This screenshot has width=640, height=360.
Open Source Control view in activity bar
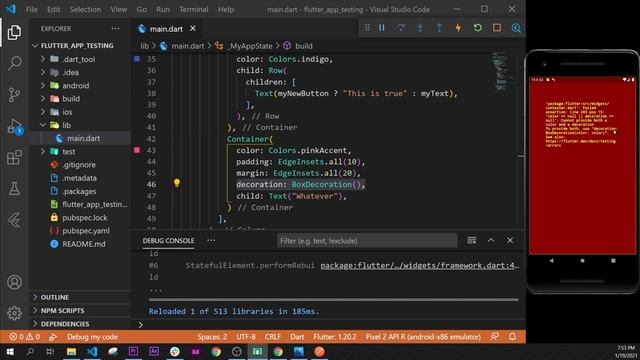coord(14,95)
